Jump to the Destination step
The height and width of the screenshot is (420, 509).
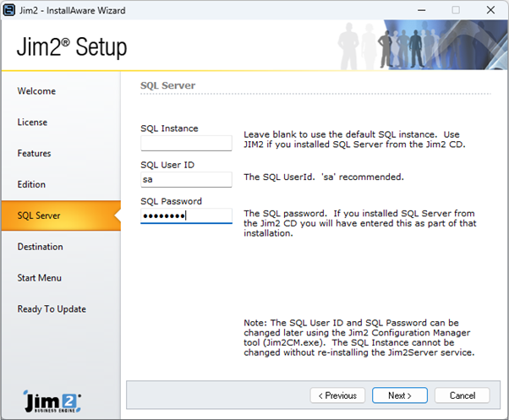(41, 247)
